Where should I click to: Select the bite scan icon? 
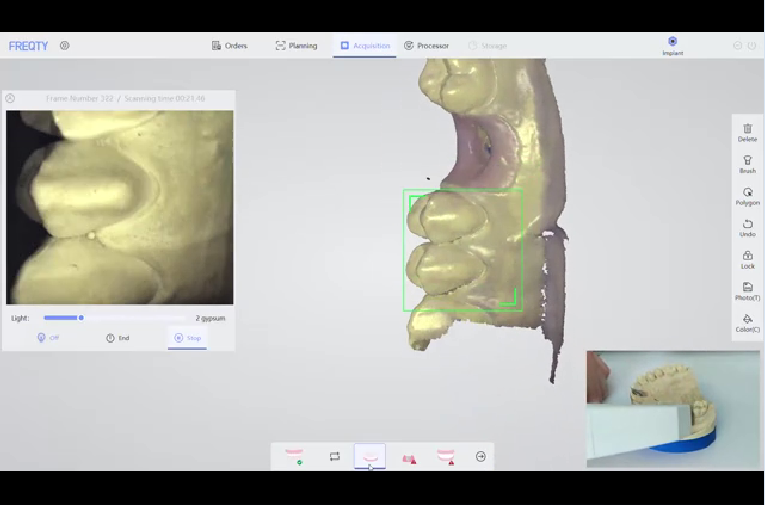[x=408, y=457]
